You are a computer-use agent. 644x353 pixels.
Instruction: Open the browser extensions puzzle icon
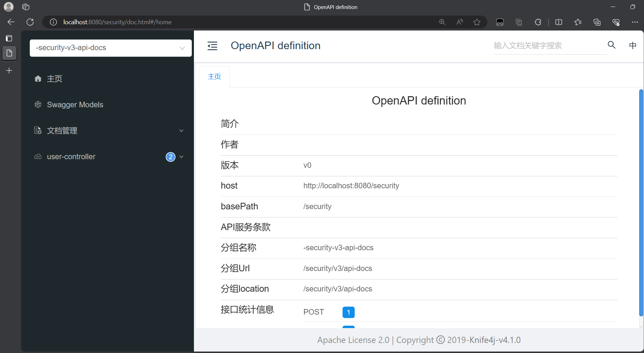(538, 22)
